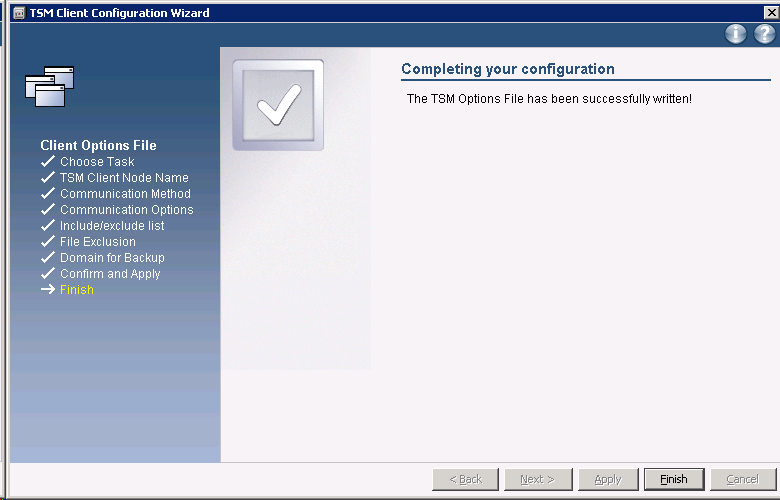Screen dimensions: 780x500
Task: Click the arrow icon beside the Finish step
Action: coord(47,290)
